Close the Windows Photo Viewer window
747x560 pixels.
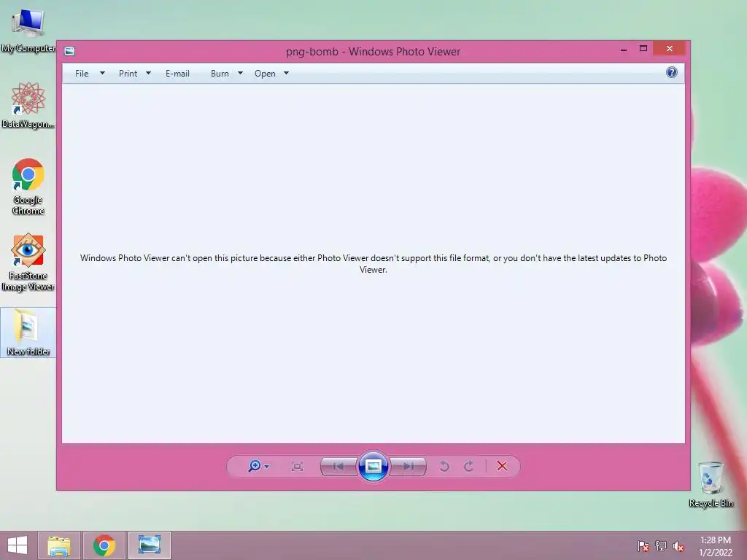670,49
